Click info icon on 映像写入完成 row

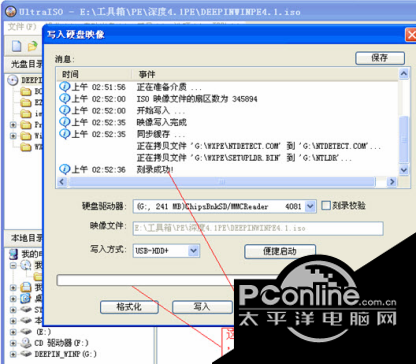tap(64, 122)
